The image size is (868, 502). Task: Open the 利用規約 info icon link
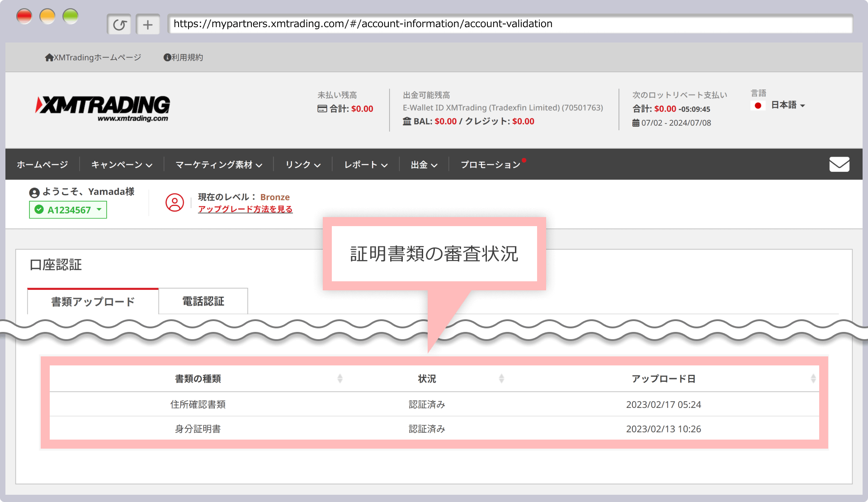(167, 57)
